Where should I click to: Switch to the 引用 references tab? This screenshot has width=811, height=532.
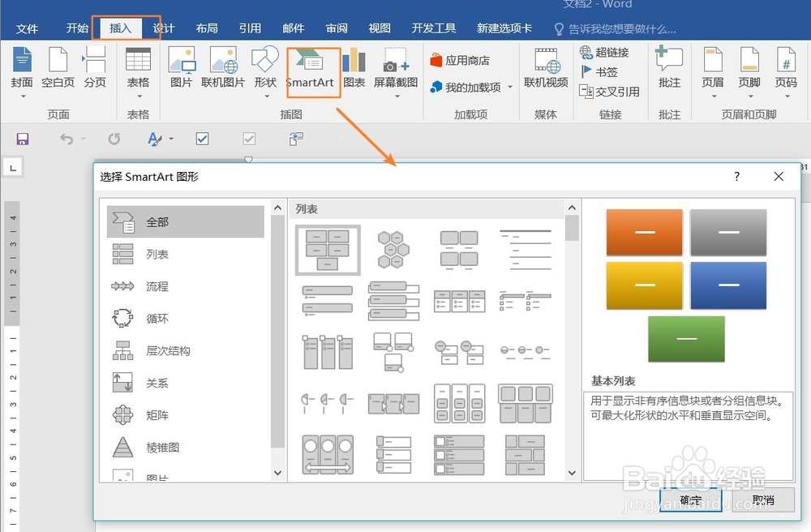[x=250, y=28]
